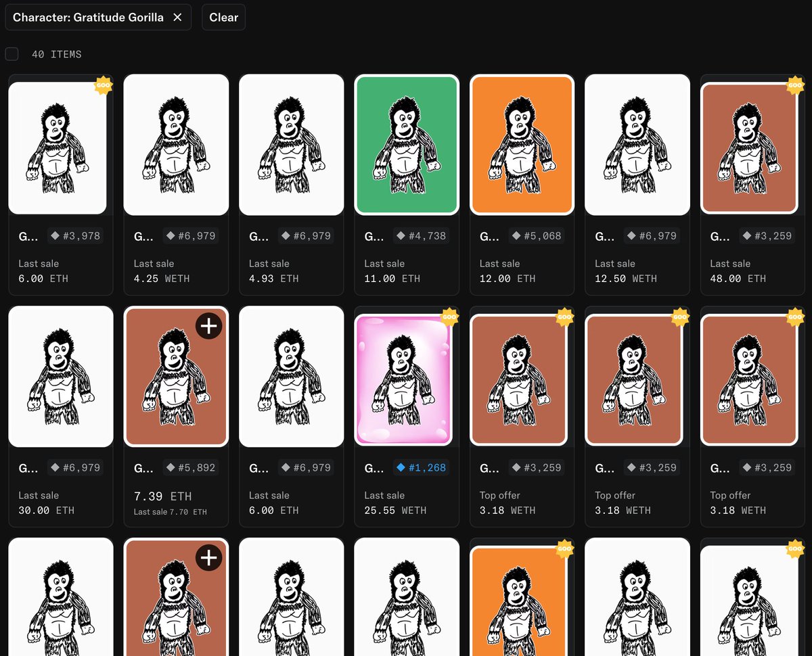Open the white gorilla image with 4.25 WETH sale
812x656 pixels.
[x=176, y=145]
